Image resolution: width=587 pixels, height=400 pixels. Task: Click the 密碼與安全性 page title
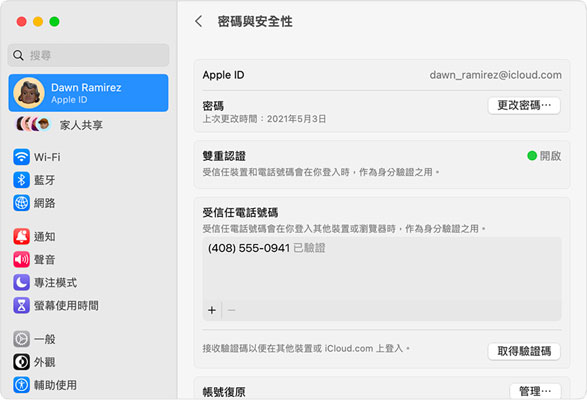[x=255, y=21]
